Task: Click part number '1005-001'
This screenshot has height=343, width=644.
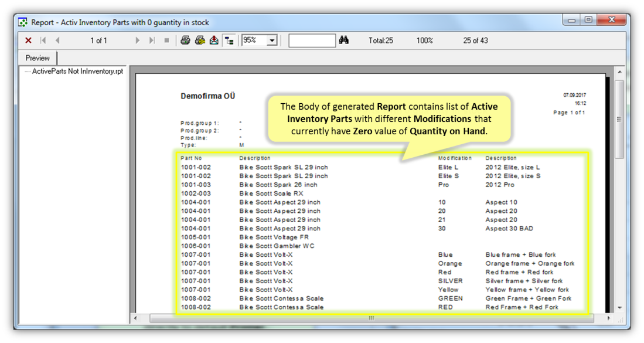Action: [x=196, y=237]
